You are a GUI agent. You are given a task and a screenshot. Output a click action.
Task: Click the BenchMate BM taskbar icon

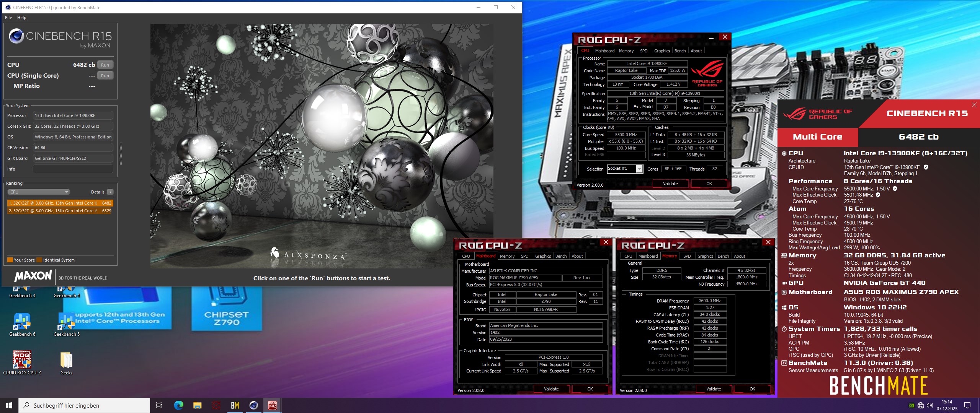235,405
